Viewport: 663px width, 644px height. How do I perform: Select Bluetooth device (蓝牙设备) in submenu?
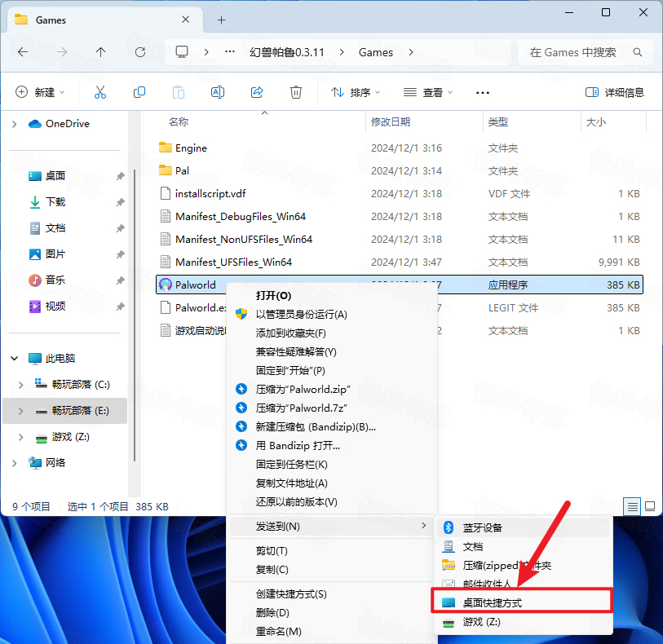point(522,527)
